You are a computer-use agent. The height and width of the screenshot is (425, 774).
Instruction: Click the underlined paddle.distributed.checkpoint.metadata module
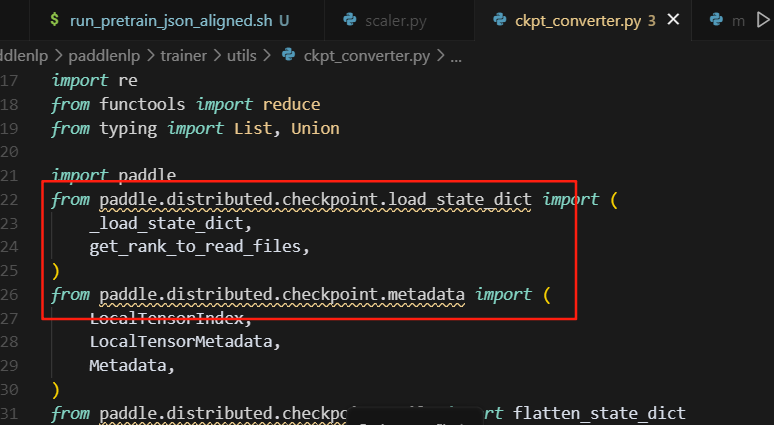coord(283,295)
